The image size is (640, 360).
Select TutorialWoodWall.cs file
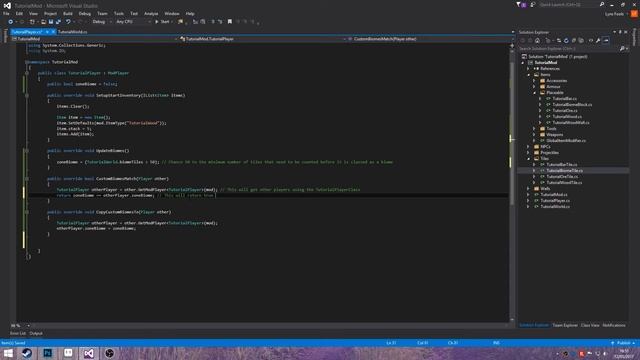(x=571, y=122)
